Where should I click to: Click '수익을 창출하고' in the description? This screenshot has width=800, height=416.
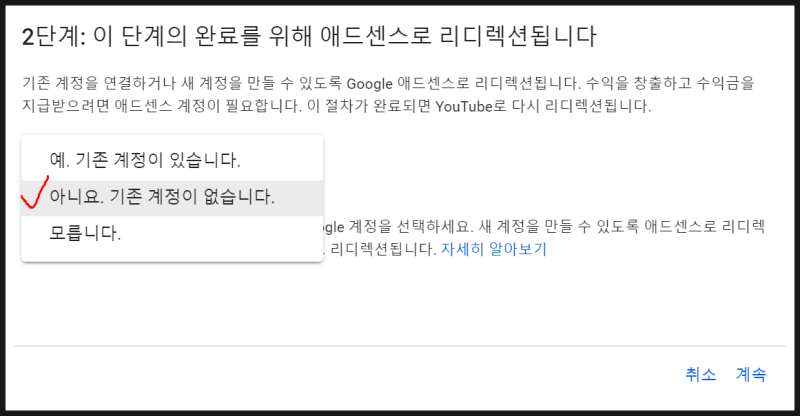point(638,83)
